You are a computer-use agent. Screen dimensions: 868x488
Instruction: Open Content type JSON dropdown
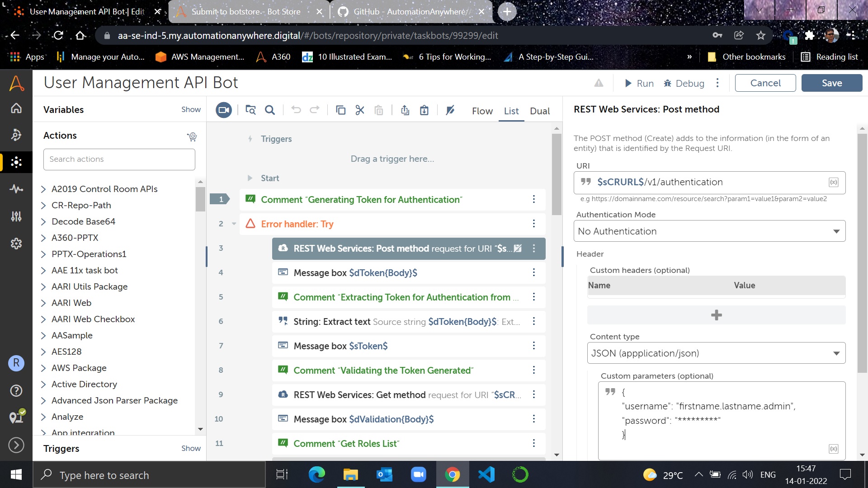[x=715, y=353]
